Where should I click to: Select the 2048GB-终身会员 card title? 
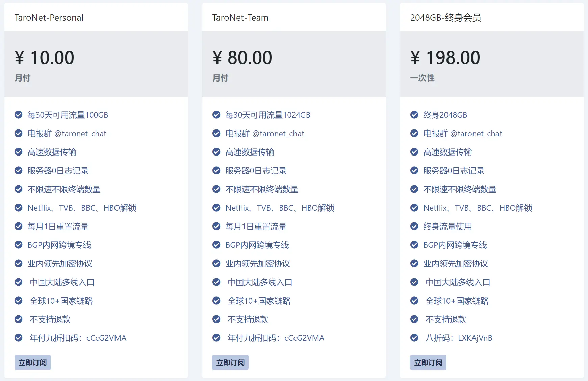(x=446, y=18)
